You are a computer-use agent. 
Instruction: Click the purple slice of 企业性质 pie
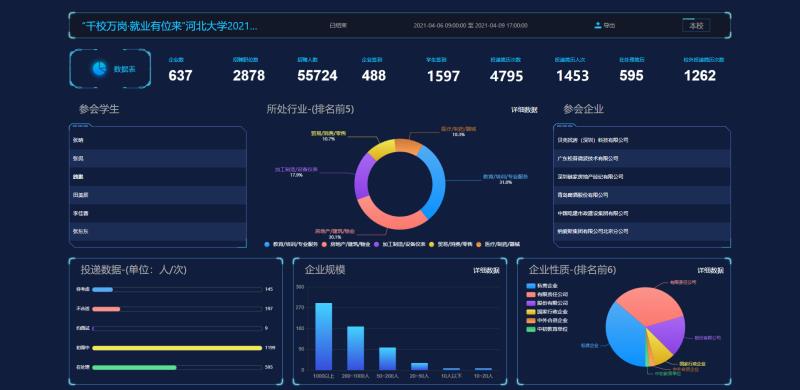coord(671,334)
